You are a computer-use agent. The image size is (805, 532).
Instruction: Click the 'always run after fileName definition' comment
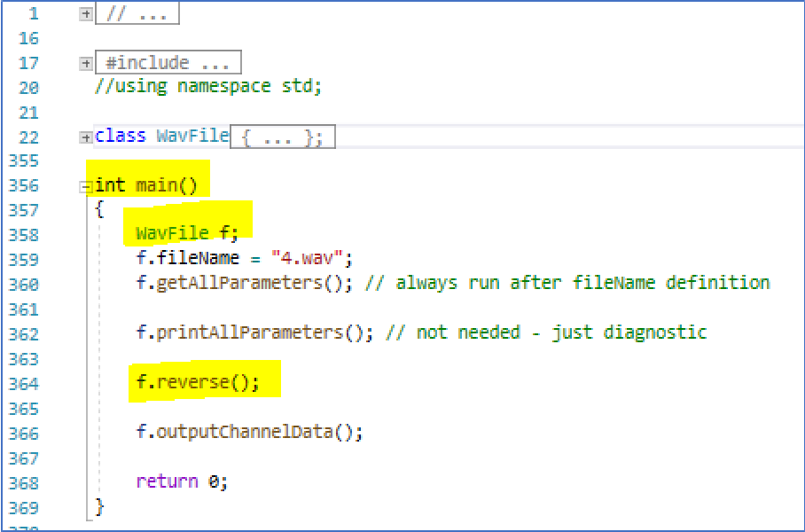pyautogui.click(x=582, y=283)
